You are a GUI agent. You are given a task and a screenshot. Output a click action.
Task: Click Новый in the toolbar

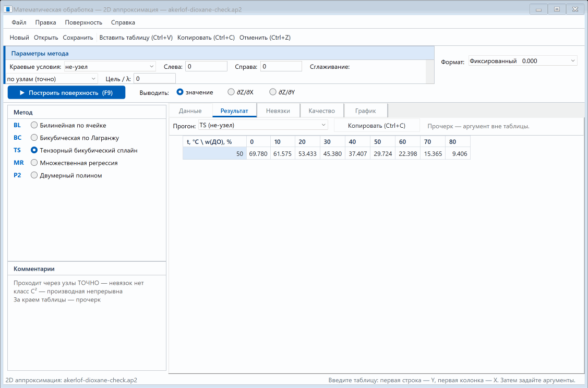tap(19, 38)
